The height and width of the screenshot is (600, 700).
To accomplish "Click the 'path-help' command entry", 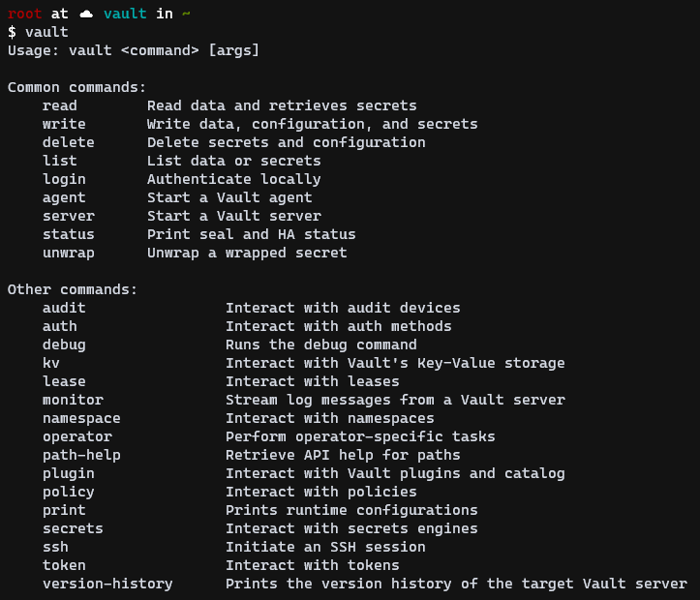I will click(x=81, y=455).
